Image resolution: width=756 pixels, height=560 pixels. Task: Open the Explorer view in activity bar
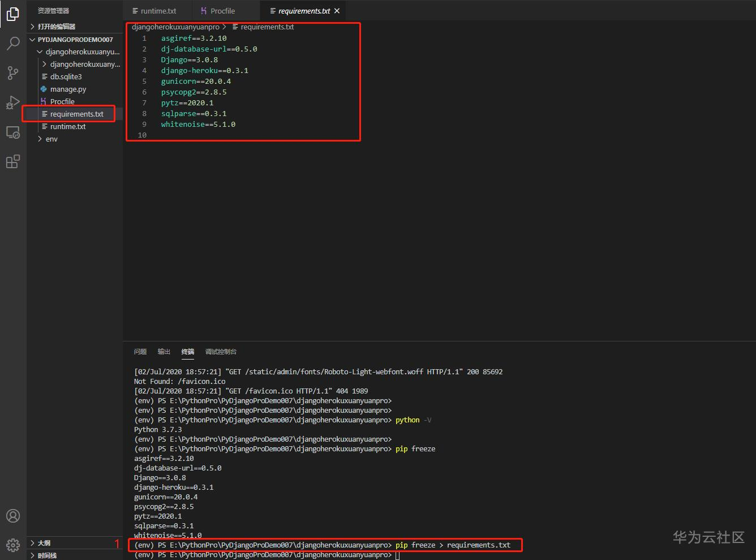click(13, 14)
